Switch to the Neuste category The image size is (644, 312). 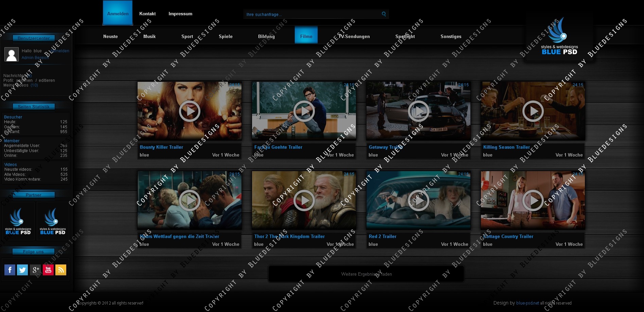110,36
